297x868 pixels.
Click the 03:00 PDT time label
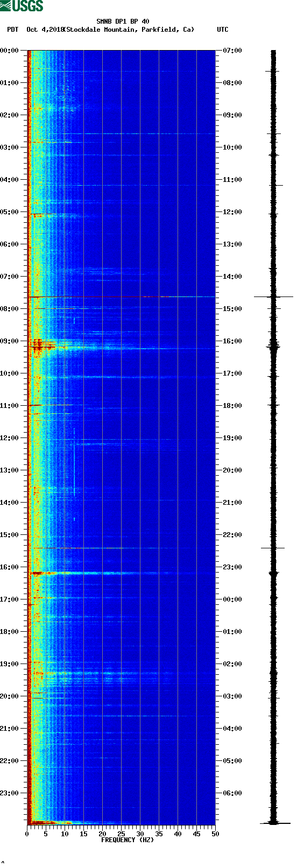[9, 147]
